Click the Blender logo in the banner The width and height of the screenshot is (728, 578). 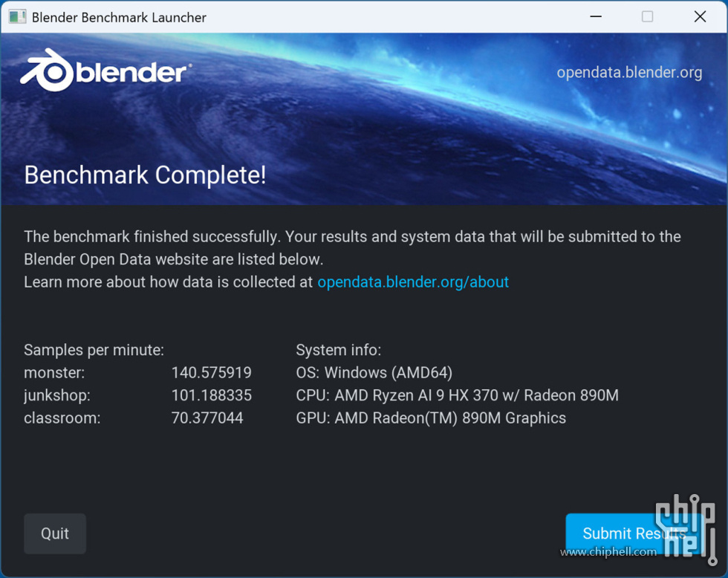pos(105,71)
